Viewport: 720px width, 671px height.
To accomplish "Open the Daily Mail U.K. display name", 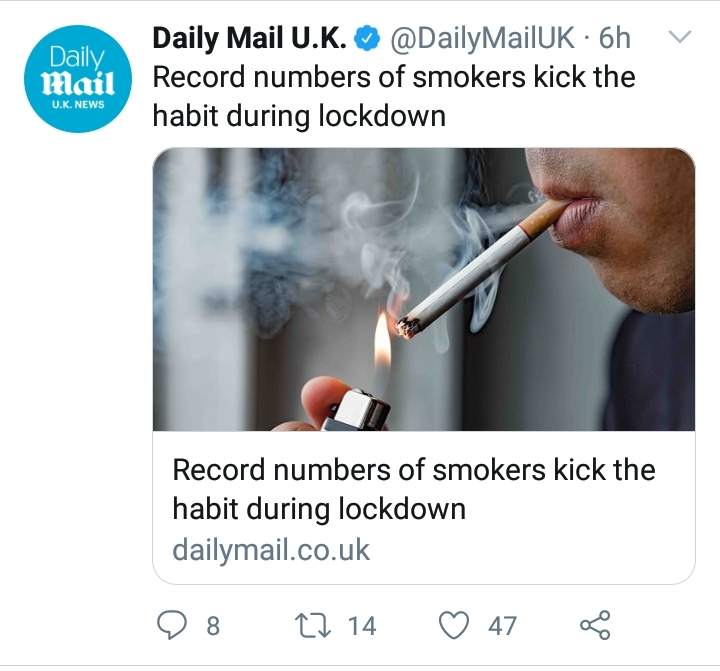I will tap(250, 38).
